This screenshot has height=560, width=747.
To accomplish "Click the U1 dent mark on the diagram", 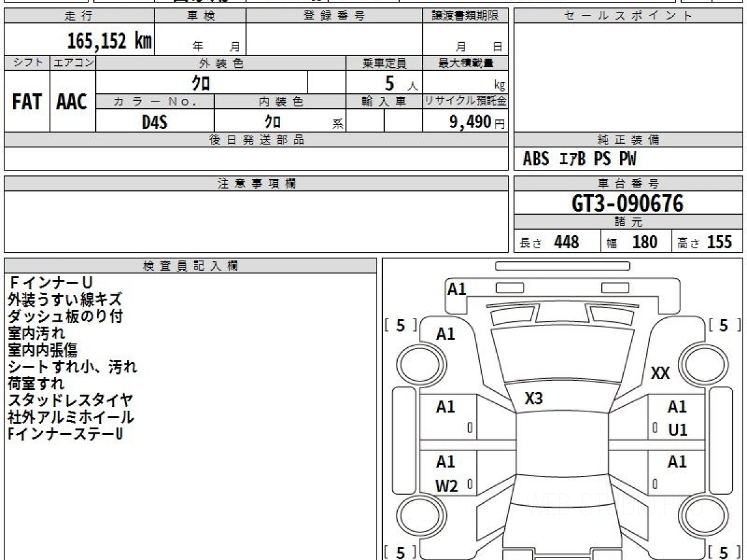I will (678, 430).
